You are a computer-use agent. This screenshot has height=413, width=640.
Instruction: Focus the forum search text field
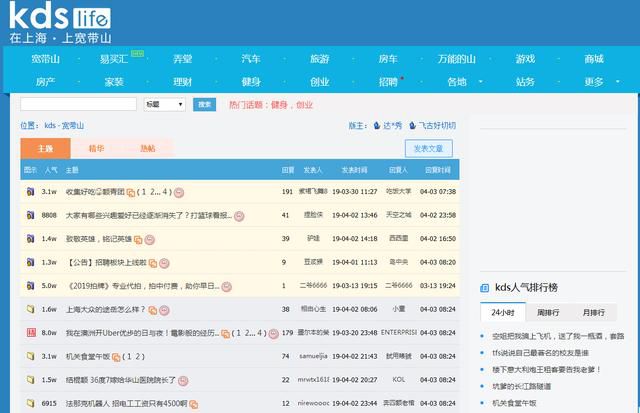[x=78, y=104]
